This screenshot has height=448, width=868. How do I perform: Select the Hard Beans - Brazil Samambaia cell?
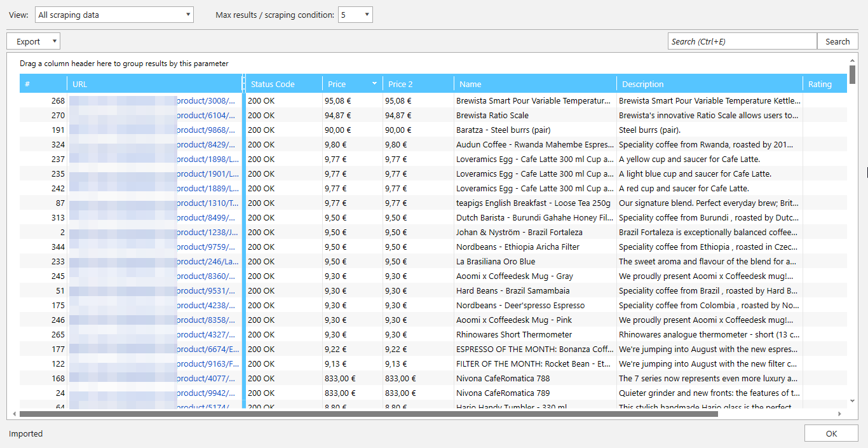click(x=535, y=290)
